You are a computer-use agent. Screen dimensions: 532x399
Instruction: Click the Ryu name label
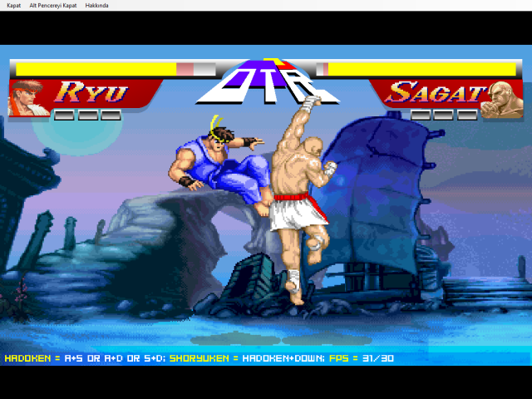(x=91, y=91)
